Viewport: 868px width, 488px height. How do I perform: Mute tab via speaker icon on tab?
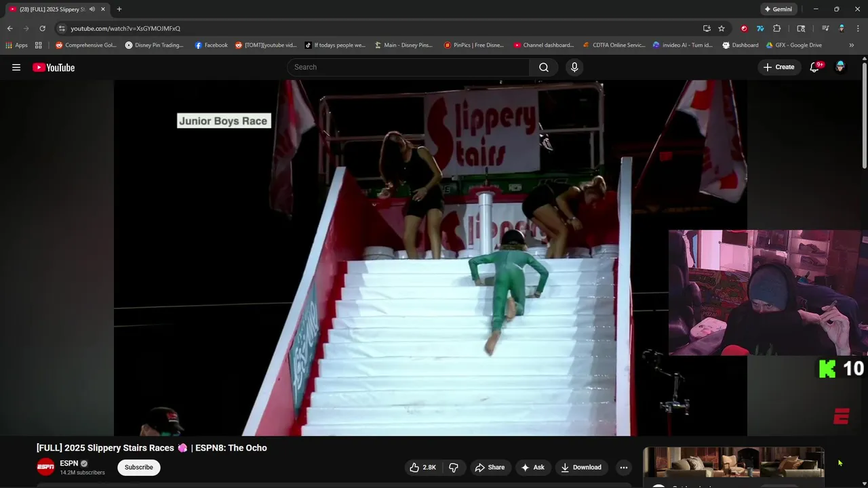[x=92, y=9]
